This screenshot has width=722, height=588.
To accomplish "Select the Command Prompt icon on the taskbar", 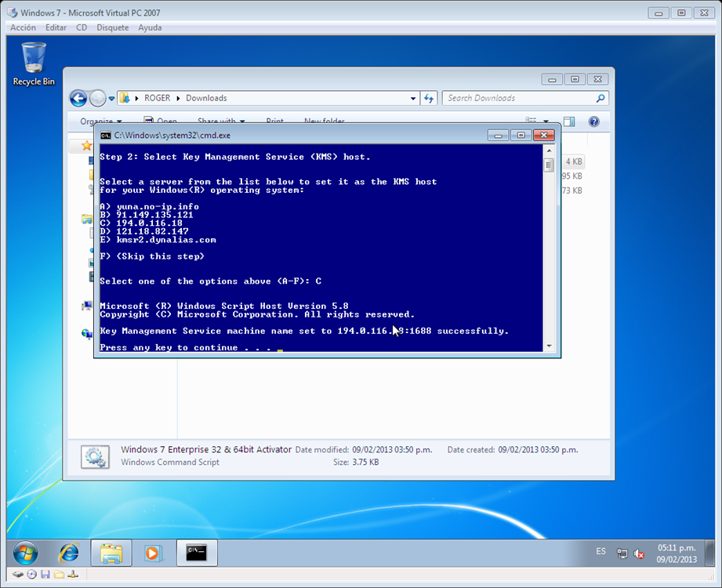I will coord(196,553).
